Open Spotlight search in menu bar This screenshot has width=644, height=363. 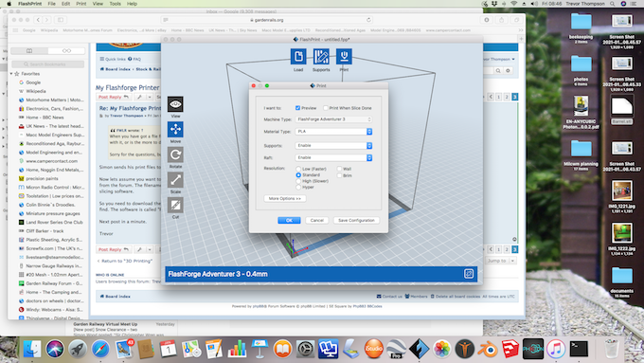[x=613, y=4]
